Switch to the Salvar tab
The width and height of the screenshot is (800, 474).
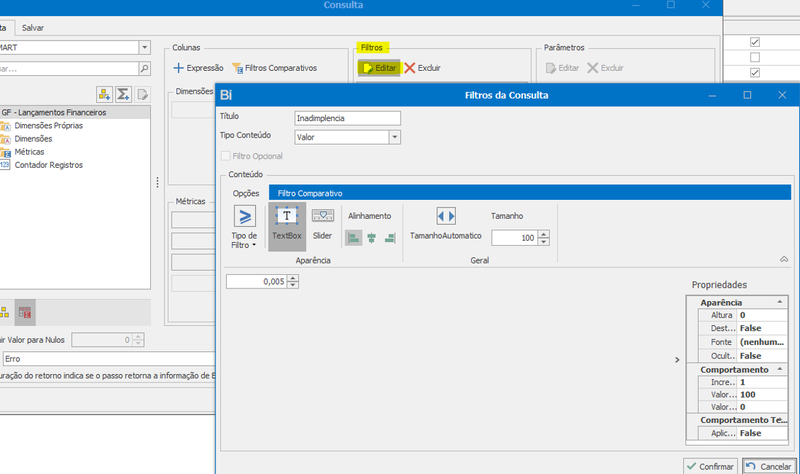(33, 28)
